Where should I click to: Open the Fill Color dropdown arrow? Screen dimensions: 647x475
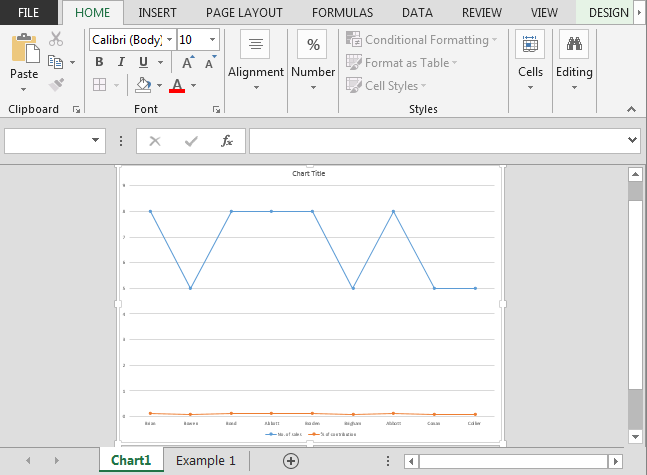pos(159,85)
